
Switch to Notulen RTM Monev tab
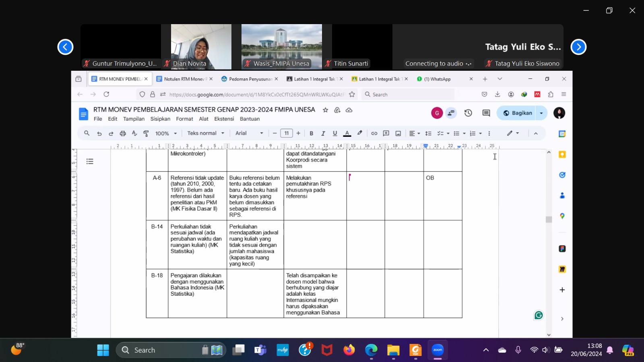184,79
